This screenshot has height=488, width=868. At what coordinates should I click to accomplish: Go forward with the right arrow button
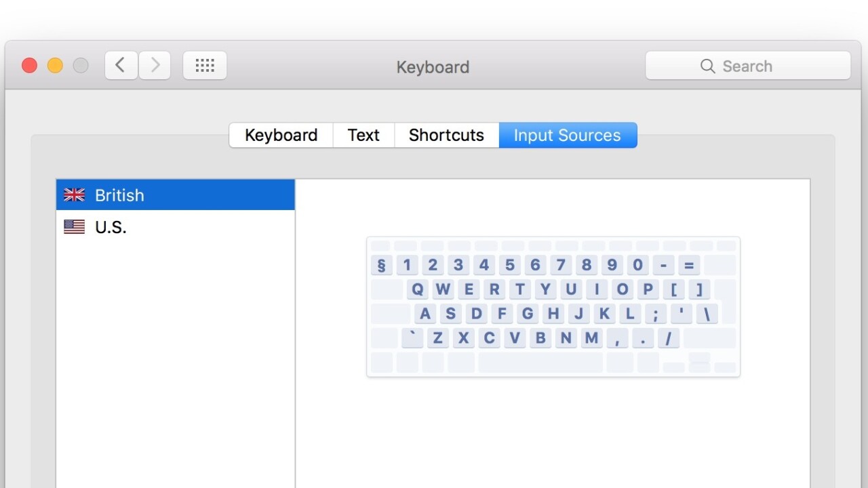coord(155,66)
